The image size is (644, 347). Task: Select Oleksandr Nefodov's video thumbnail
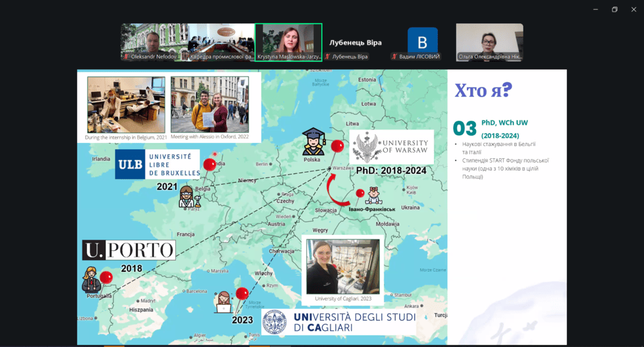[x=154, y=42]
